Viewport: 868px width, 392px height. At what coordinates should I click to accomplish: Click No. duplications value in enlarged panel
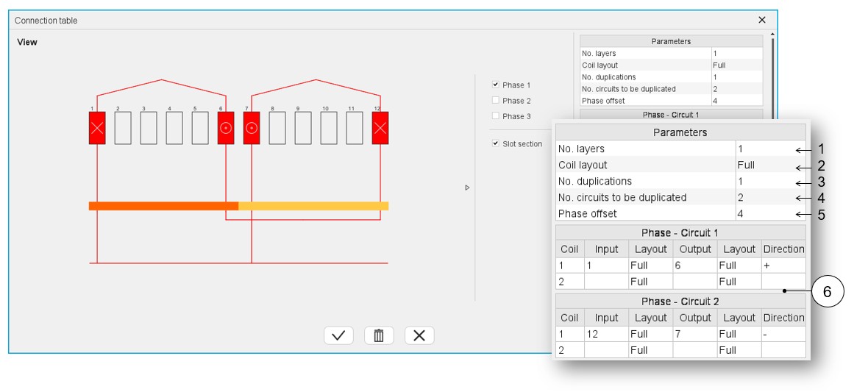coord(770,181)
